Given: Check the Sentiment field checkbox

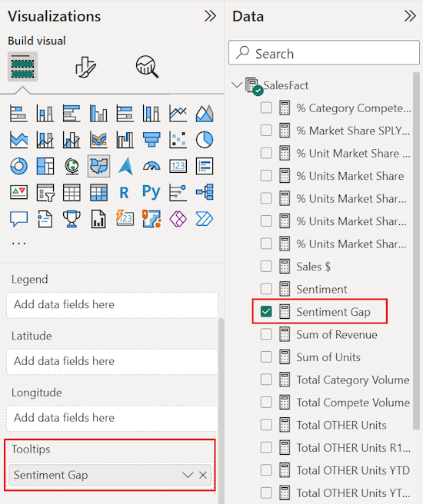Looking at the screenshot, I should (x=266, y=289).
